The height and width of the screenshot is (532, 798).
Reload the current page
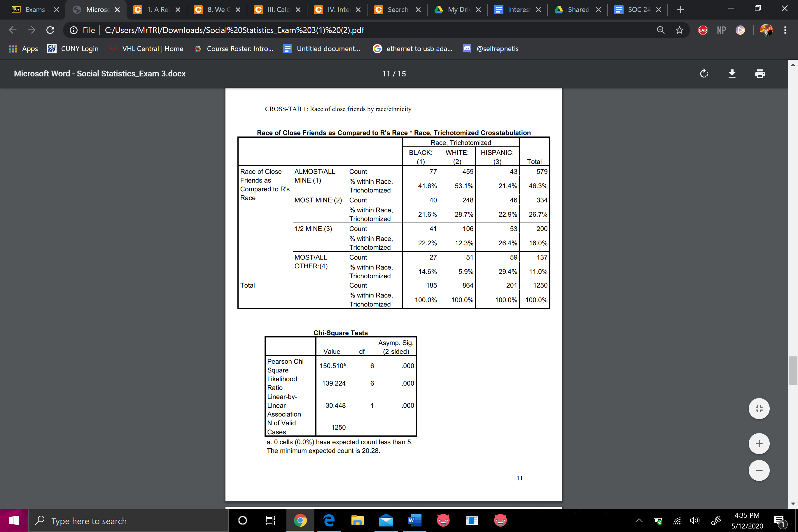[x=50, y=30]
